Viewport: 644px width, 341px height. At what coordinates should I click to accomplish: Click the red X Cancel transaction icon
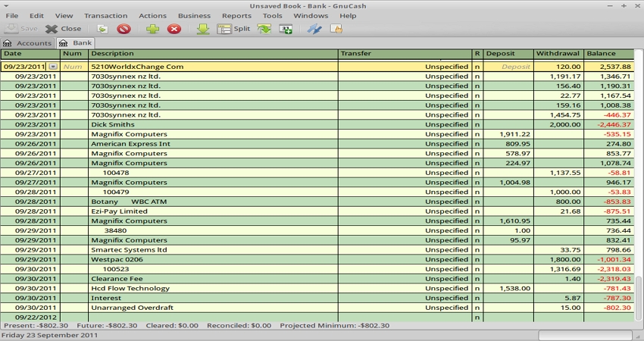pos(174,29)
